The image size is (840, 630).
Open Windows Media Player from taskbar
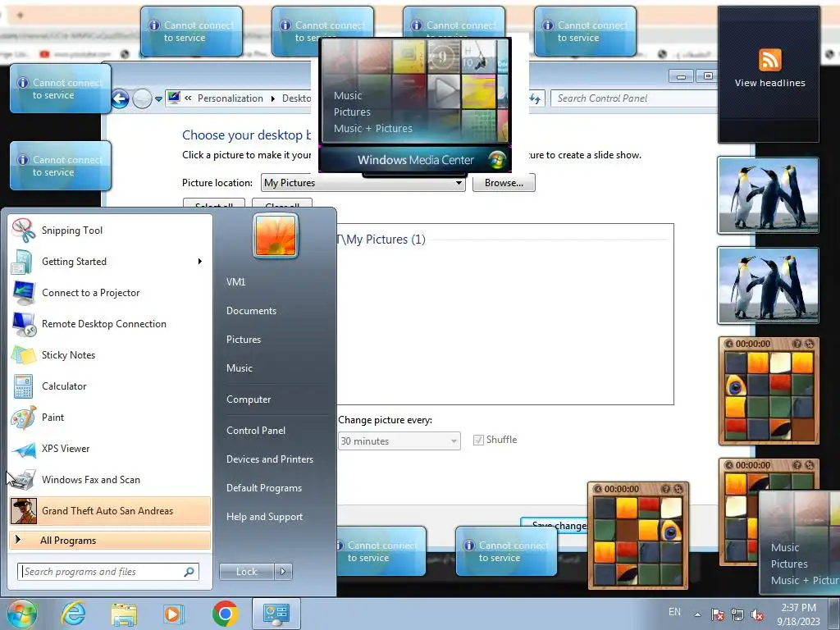click(173, 614)
